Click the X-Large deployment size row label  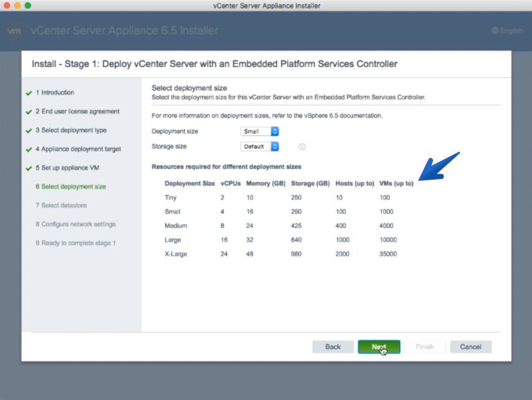176,254
